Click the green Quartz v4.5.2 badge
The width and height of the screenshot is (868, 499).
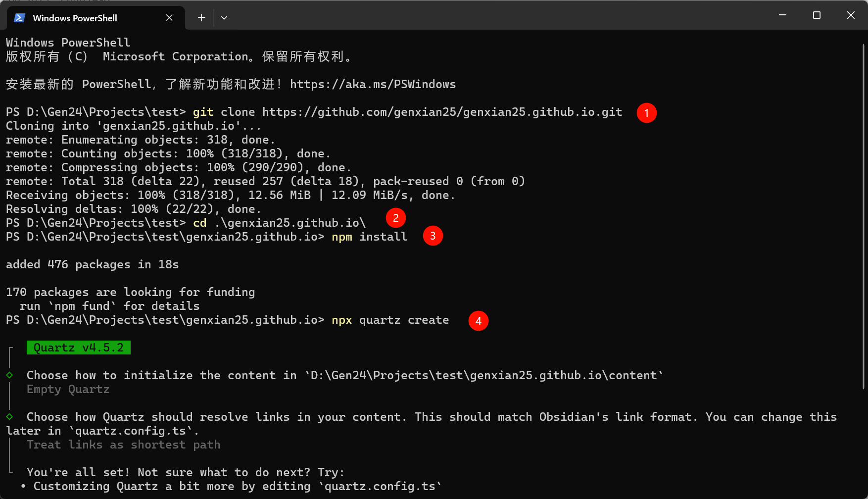79,348
